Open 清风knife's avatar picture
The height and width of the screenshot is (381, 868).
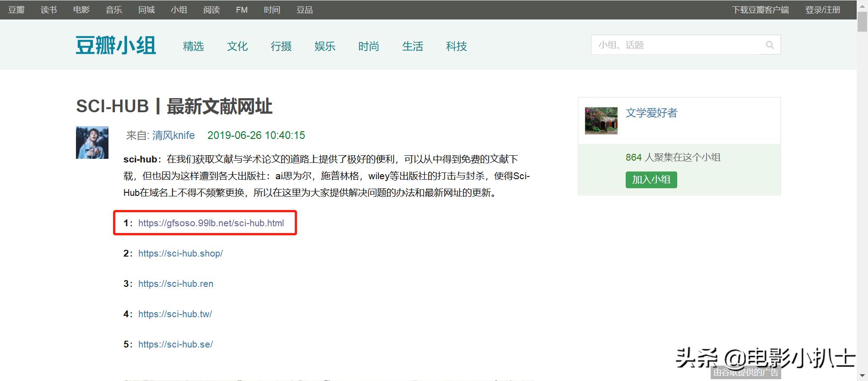92,143
